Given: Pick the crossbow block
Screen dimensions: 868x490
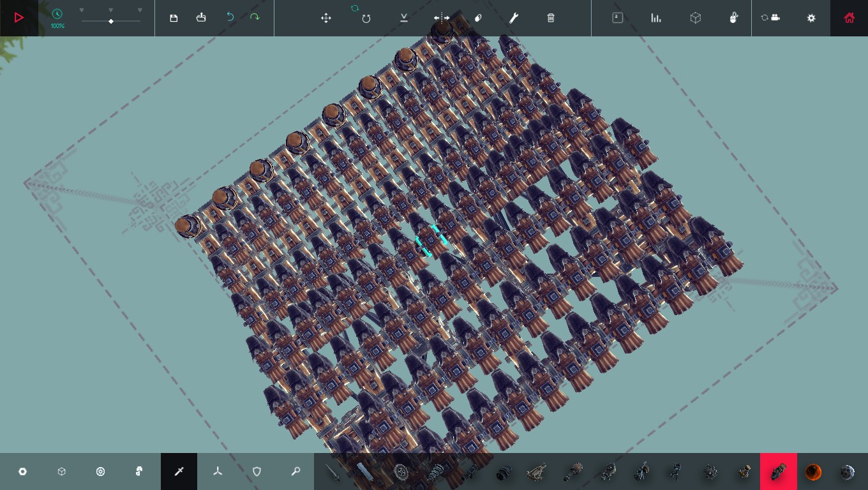Looking at the screenshot, I should [x=537, y=472].
